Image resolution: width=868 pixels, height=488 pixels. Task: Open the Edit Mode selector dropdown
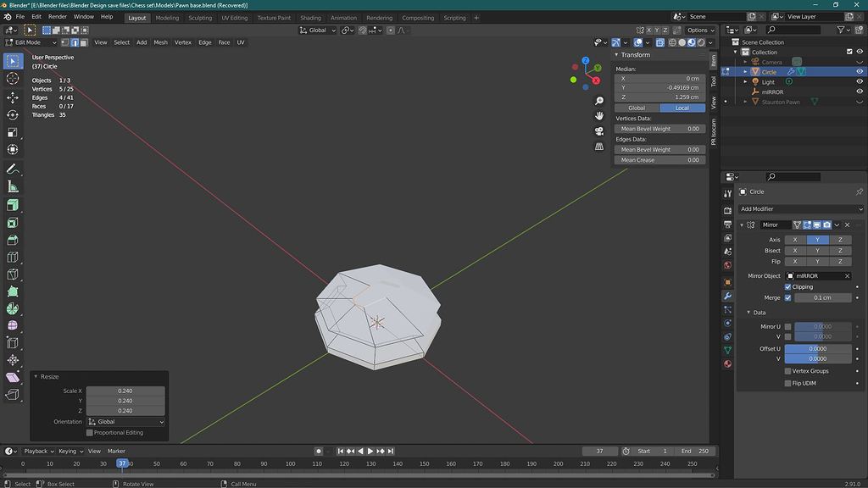(x=31, y=42)
